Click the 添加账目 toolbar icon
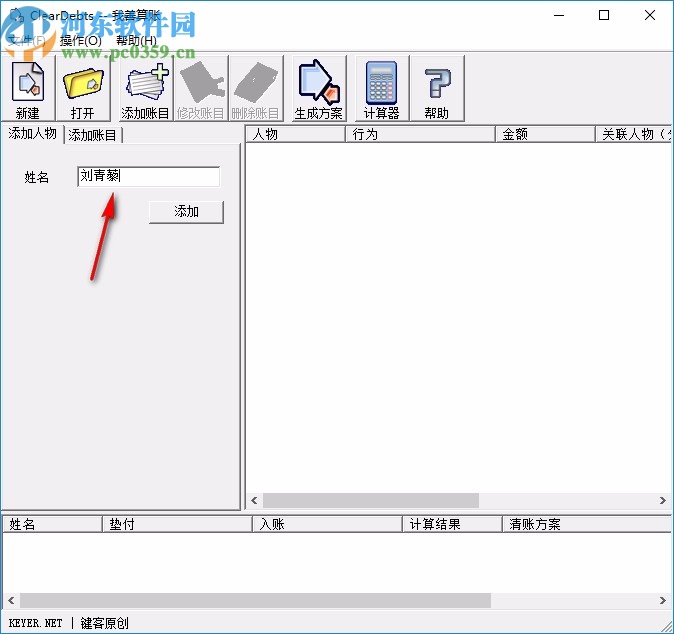Viewport: 674px width, 634px height. (x=145, y=88)
